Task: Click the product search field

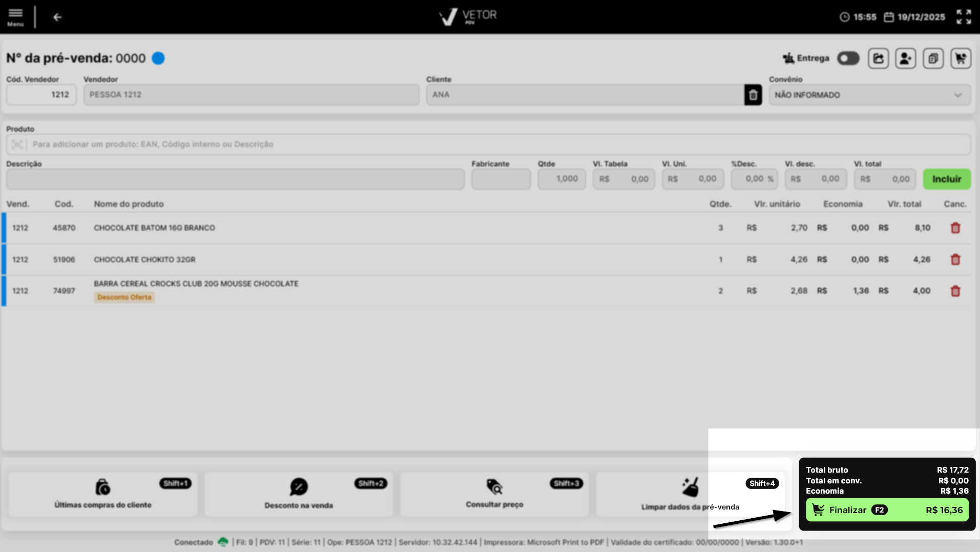Action: 488,144
